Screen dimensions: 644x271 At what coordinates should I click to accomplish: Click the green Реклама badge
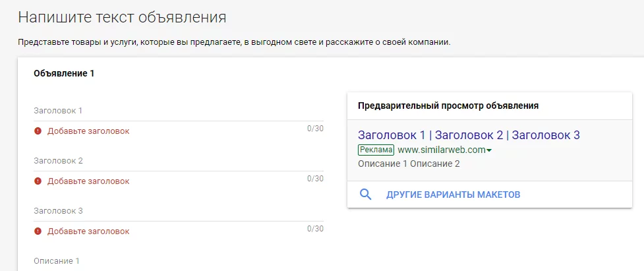(376, 150)
